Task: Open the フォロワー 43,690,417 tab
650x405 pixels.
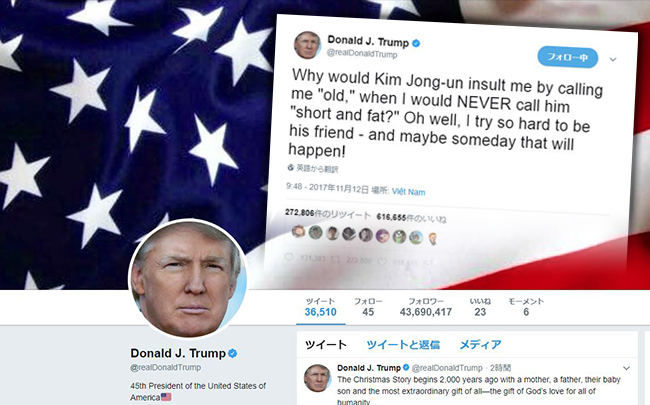Action: coord(426,307)
